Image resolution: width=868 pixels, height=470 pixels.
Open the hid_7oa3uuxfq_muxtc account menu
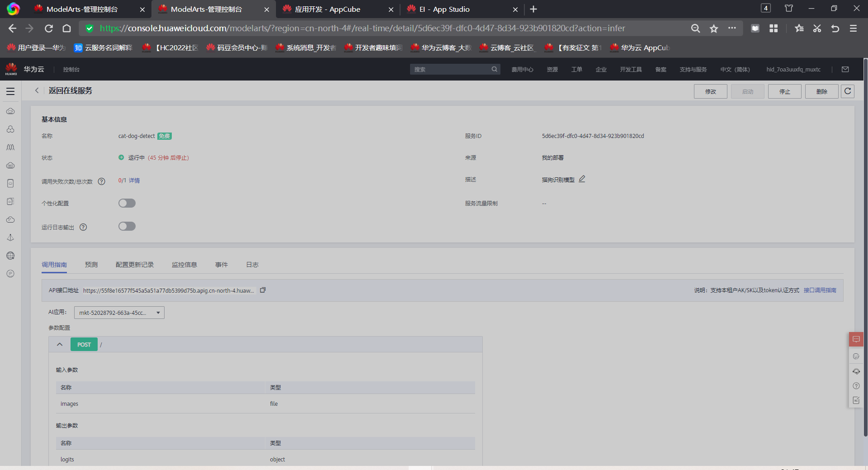(793, 69)
